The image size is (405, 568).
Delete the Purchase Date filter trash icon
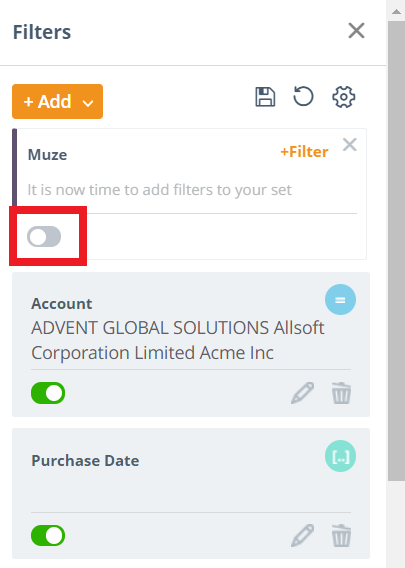[341, 535]
